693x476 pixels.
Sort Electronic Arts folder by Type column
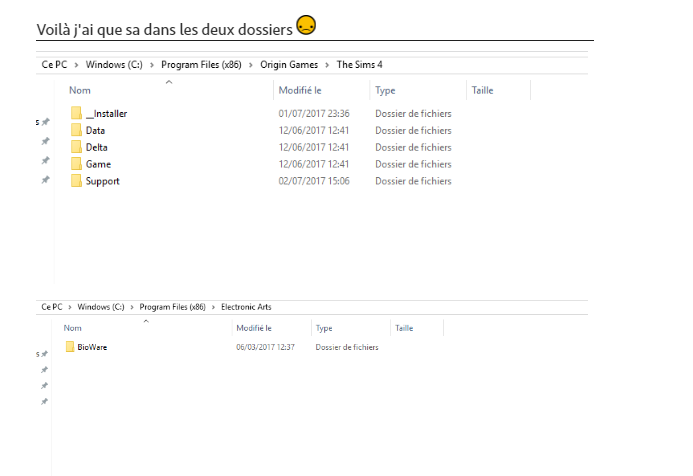(x=324, y=328)
